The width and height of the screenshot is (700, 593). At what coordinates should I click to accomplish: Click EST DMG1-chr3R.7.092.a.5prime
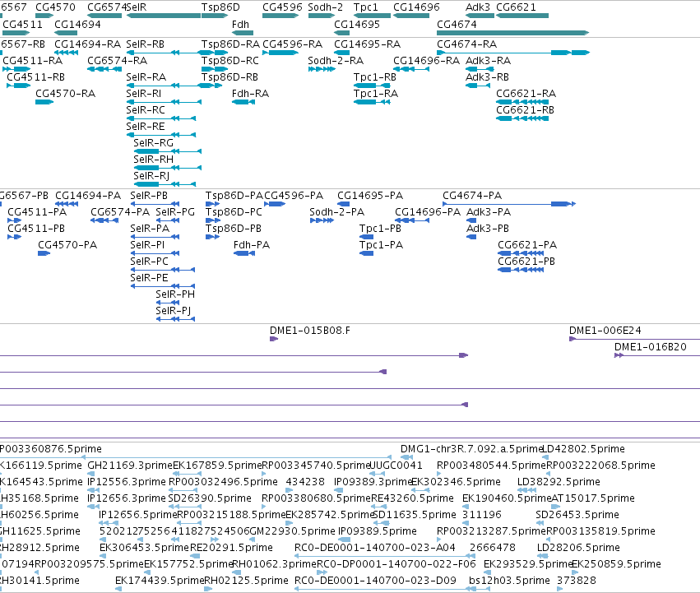471,449
